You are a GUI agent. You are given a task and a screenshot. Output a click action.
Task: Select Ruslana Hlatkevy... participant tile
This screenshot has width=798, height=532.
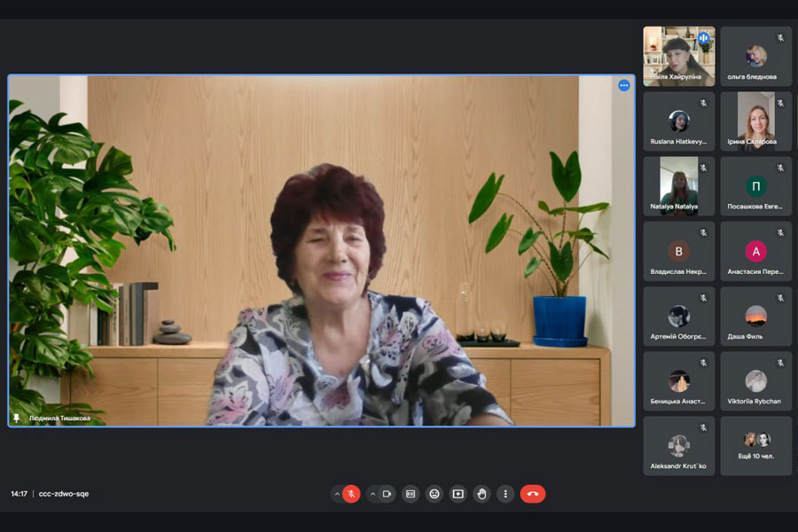point(679,121)
